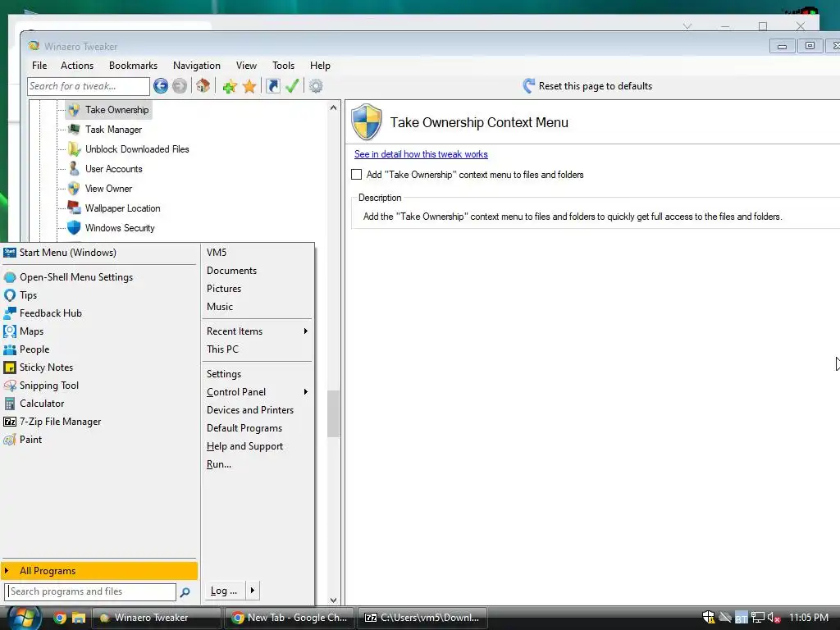Open the Tools menu
Image resolution: width=840 pixels, height=630 pixels.
(x=283, y=66)
